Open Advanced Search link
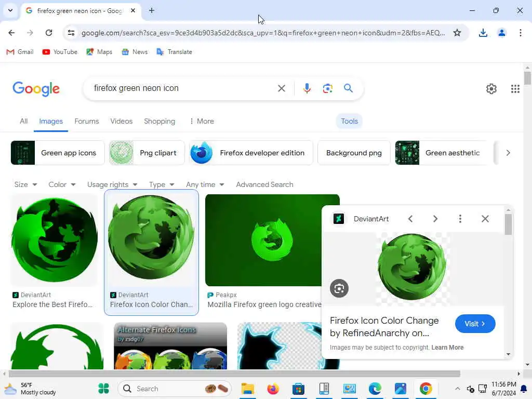This screenshot has height=399, width=532. click(264, 184)
